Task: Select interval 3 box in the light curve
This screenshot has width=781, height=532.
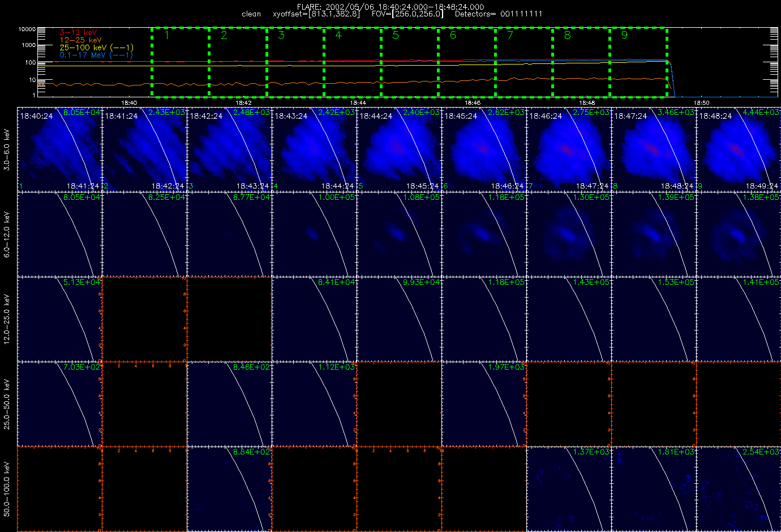Action: click(x=295, y=62)
